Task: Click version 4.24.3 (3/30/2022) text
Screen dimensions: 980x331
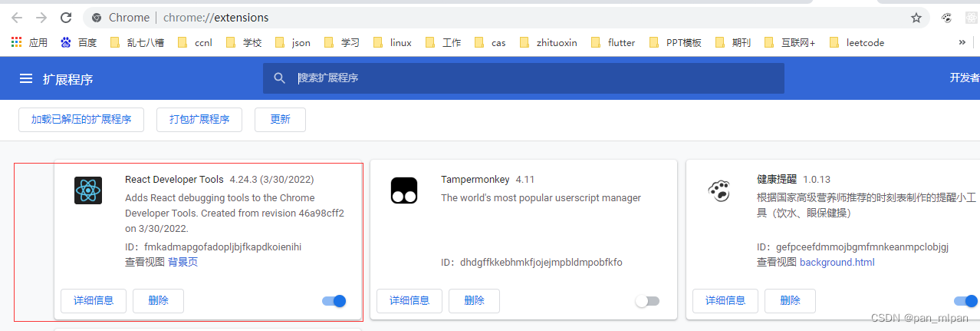Action: tap(271, 180)
